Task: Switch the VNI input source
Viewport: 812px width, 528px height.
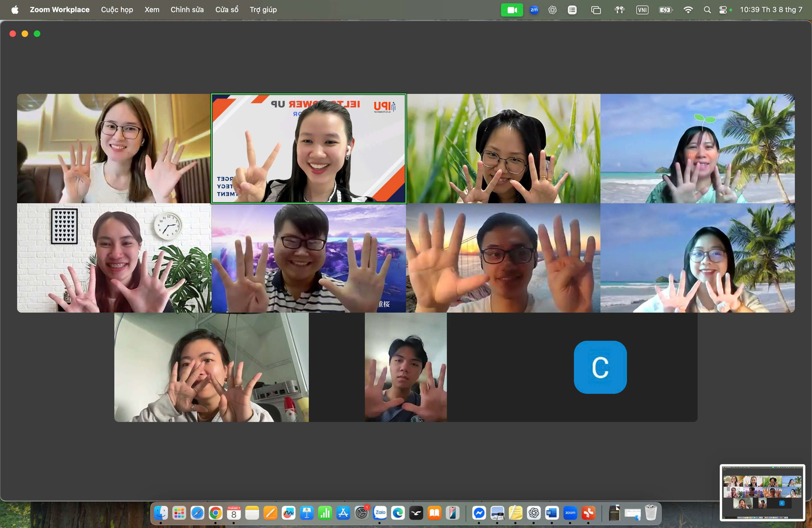Action: tap(642, 10)
